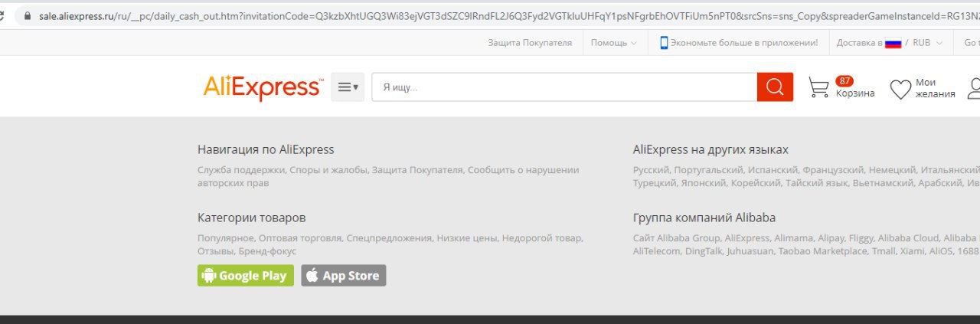980x324 pixels.
Task: Open the Tmall link
Action: pos(884,251)
